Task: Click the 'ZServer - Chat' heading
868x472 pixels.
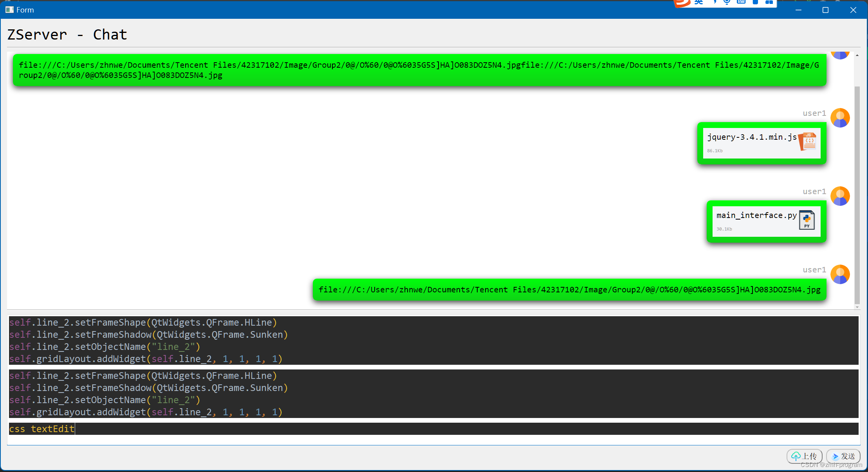Action: pyautogui.click(x=67, y=35)
